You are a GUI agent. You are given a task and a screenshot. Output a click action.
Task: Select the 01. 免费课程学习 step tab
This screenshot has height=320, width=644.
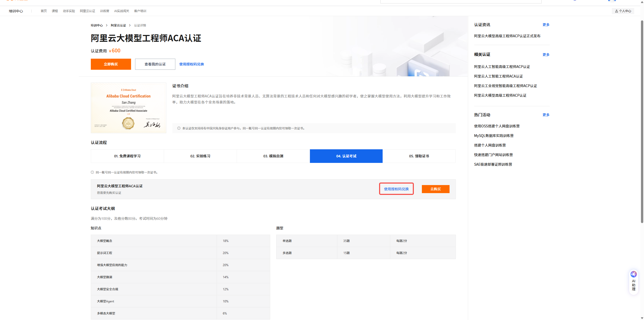(127, 156)
